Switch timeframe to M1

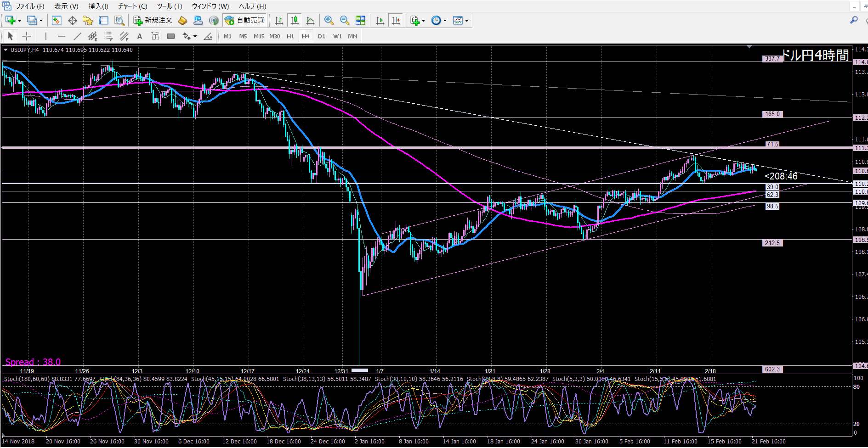[x=227, y=36]
